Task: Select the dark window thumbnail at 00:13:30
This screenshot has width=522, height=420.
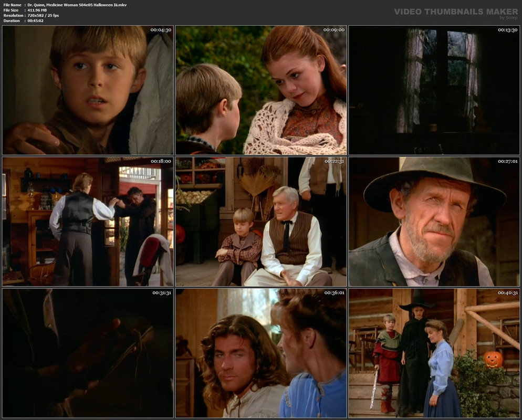Action: (x=434, y=90)
